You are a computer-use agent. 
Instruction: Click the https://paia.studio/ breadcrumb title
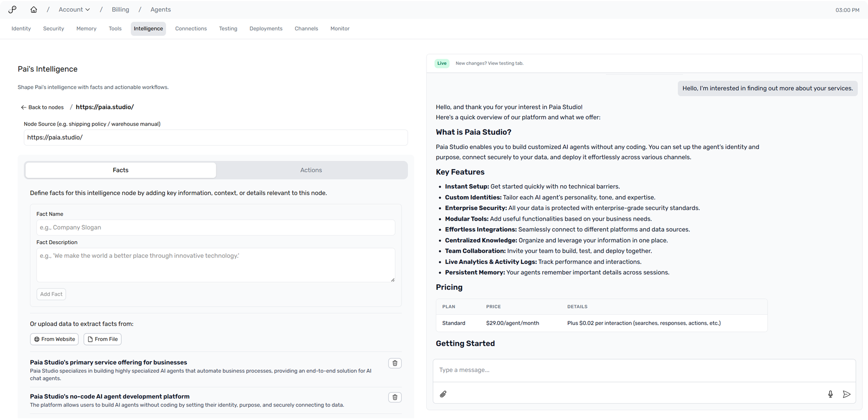[105, 107]
